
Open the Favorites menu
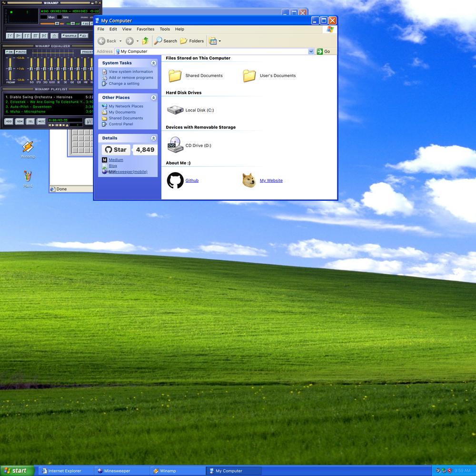pyautogui.click(x=145, y=29)
